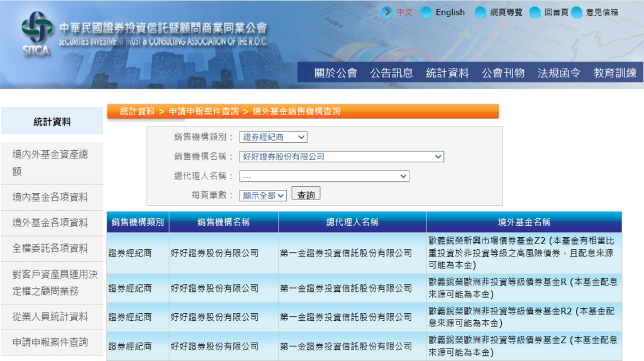This screenshot has height=361, width=644.
Task: Open the 意見信箱 feedback link
Action: (x=602, y=13)
